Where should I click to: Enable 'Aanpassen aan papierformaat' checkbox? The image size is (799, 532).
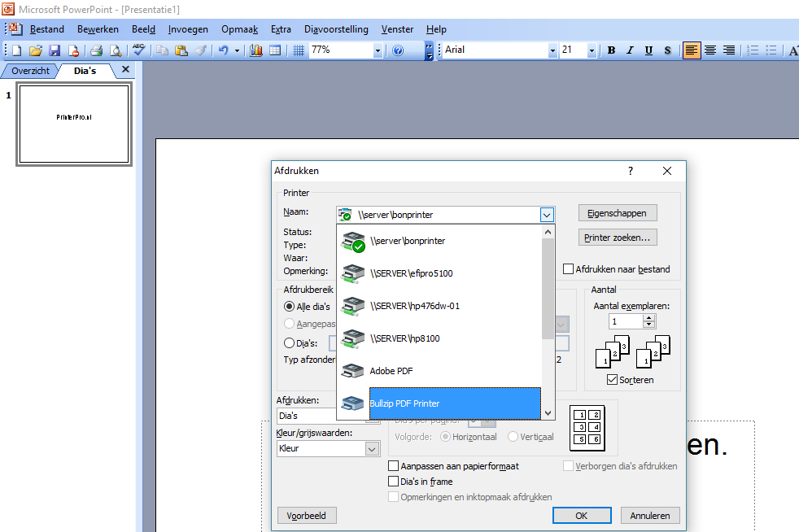click(x=393, y=466)
